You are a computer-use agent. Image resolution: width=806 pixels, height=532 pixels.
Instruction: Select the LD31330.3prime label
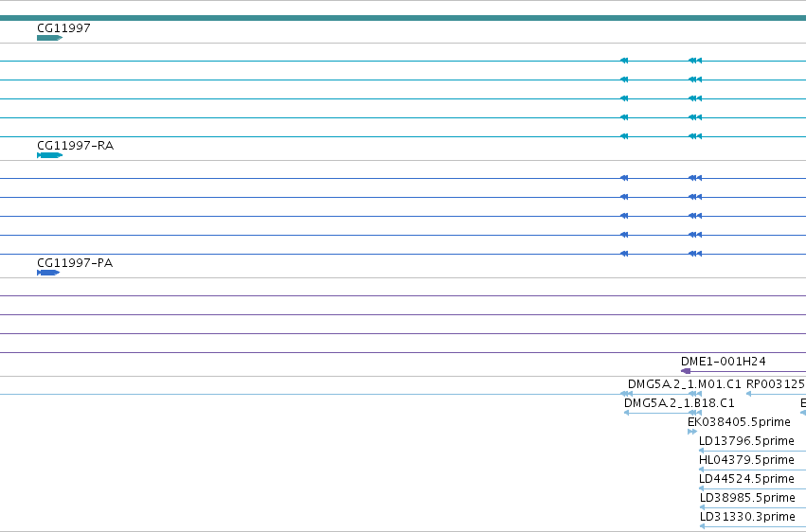click(747, 517)
